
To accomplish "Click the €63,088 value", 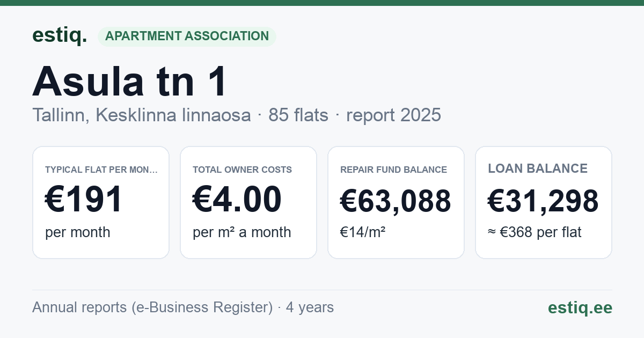I will (x=396, y=201).
